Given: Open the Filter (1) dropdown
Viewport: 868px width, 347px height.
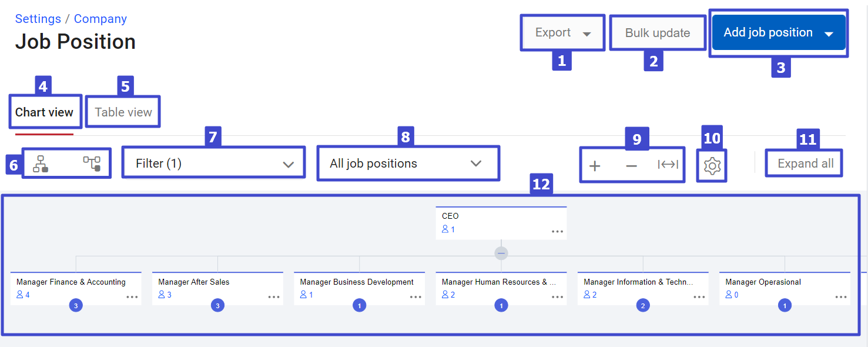Looking at the screenshot, I should click(x=214, y=164).
